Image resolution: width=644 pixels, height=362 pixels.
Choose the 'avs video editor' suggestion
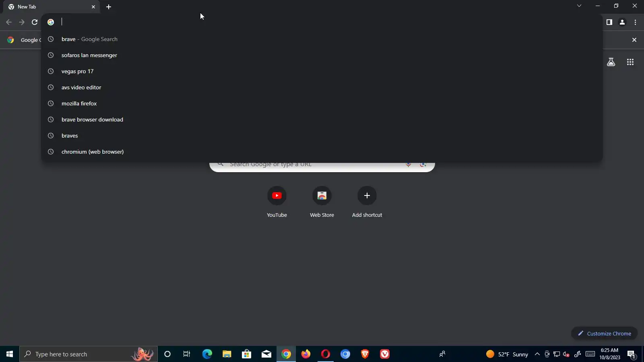point(322,87)
